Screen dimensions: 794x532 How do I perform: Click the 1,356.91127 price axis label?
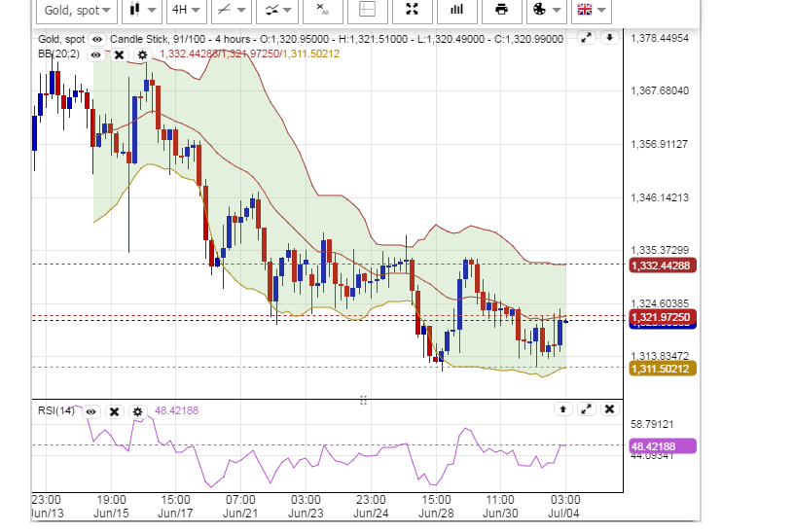pos(660,144)
